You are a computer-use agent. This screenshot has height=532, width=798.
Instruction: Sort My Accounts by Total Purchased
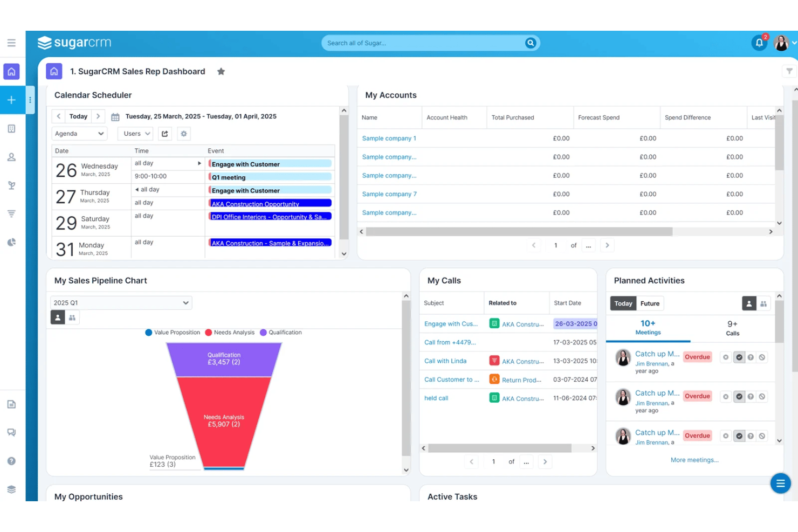point(513,118)
